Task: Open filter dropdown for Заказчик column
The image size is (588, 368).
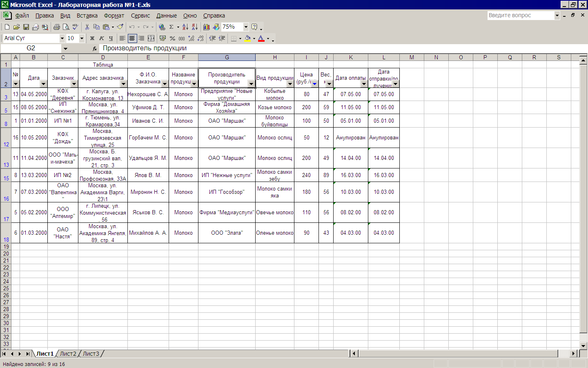Action: [74, 84]
